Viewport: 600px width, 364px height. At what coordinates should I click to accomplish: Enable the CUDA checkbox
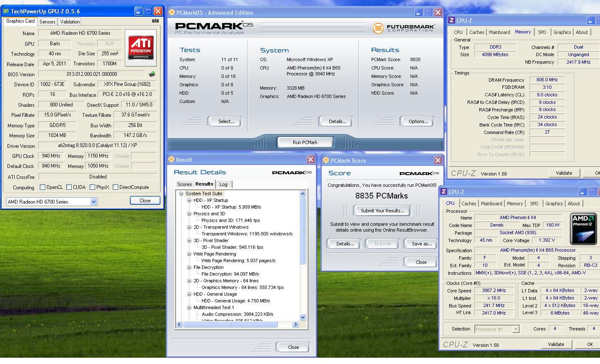pos(69,187)
